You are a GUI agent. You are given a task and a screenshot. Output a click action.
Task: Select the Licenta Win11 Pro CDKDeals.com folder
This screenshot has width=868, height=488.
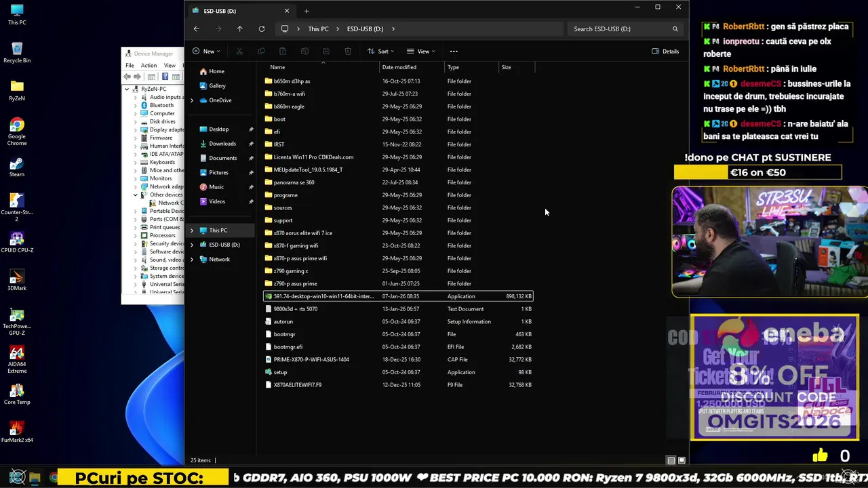click(313, 157)
